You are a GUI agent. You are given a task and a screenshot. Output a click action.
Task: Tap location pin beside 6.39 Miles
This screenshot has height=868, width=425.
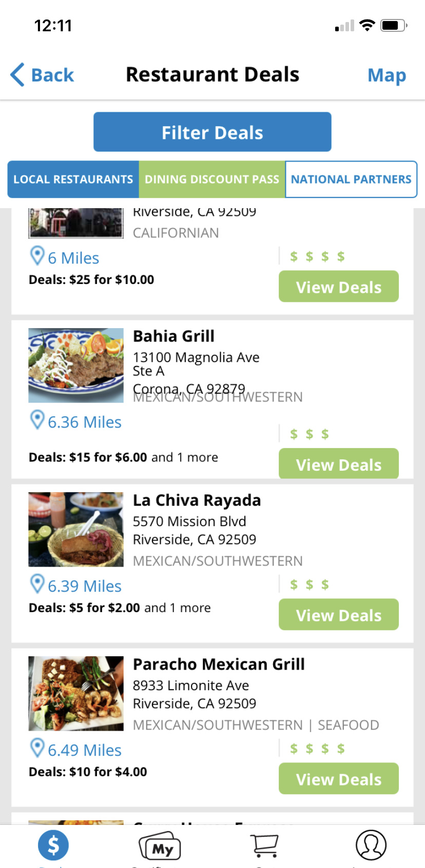coord(37,584)
